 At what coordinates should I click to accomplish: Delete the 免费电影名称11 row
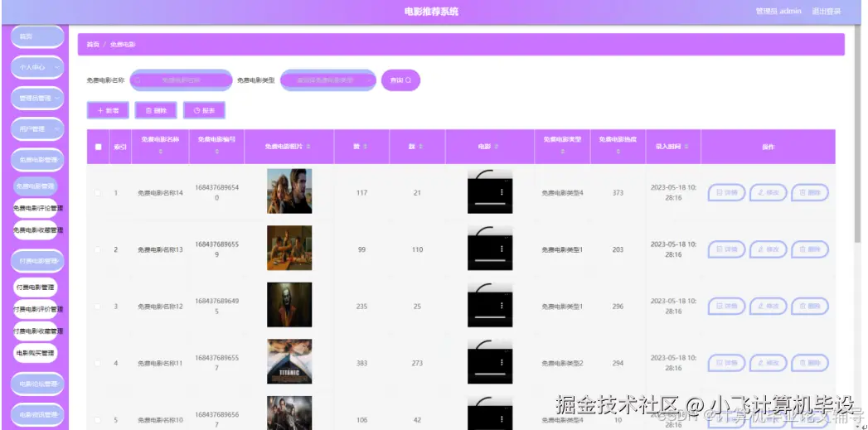tap(810, 363)
